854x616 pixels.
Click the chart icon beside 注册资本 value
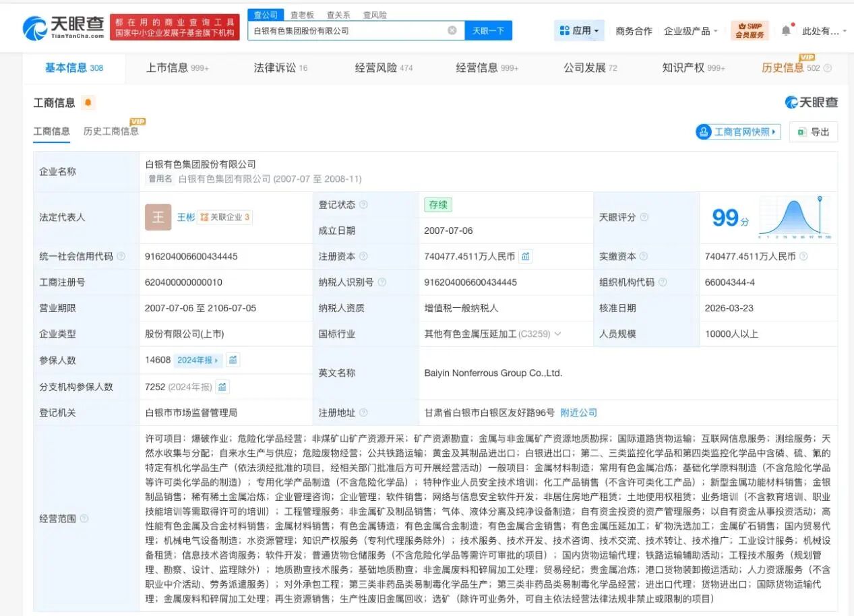point(526,256)
